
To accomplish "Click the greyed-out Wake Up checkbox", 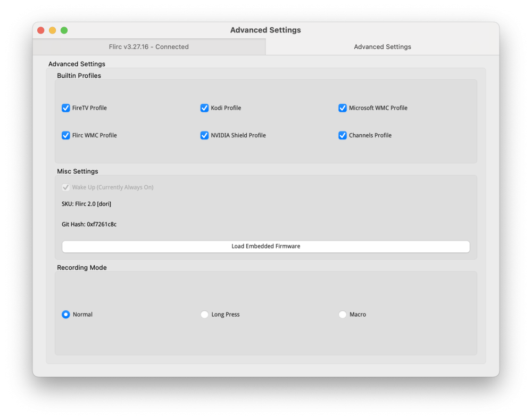I will pos(66,187).
